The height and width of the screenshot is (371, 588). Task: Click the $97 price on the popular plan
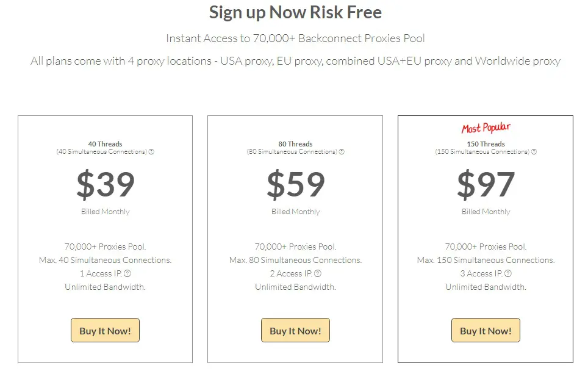[486, 184]
